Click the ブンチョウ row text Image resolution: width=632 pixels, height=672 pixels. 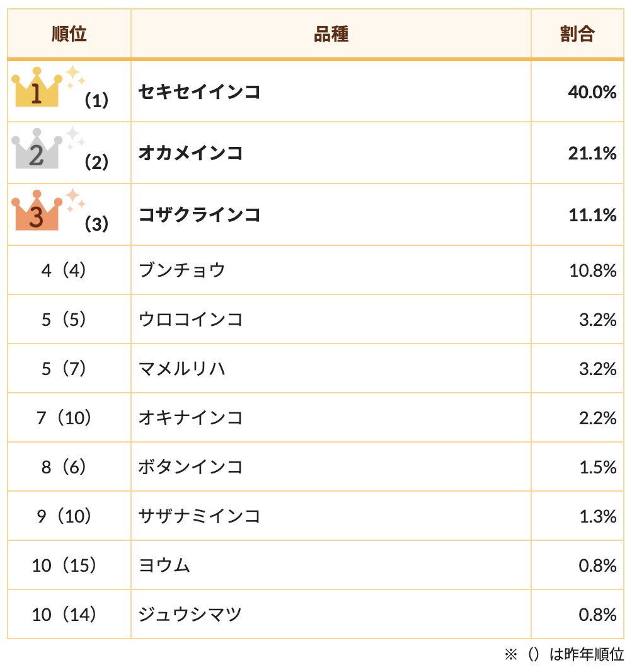181,270
